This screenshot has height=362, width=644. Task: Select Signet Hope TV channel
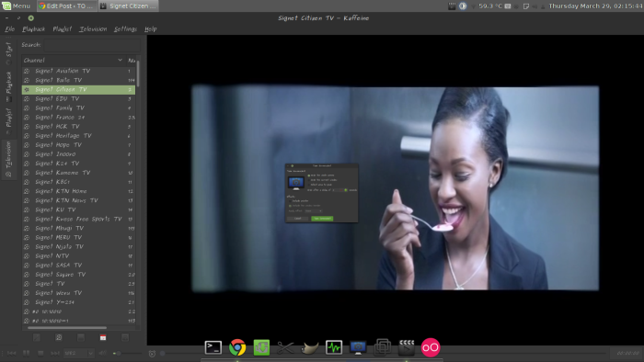78,145
